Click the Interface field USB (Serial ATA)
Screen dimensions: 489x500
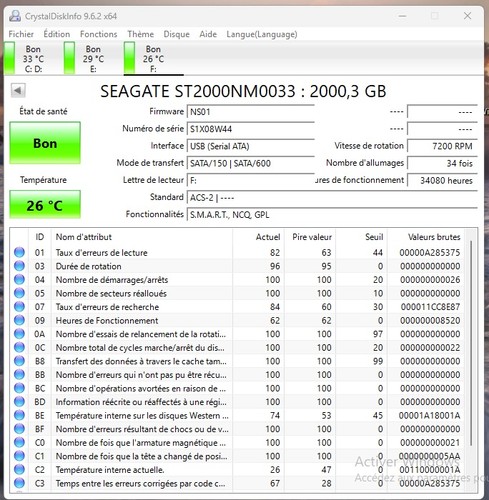251,146
